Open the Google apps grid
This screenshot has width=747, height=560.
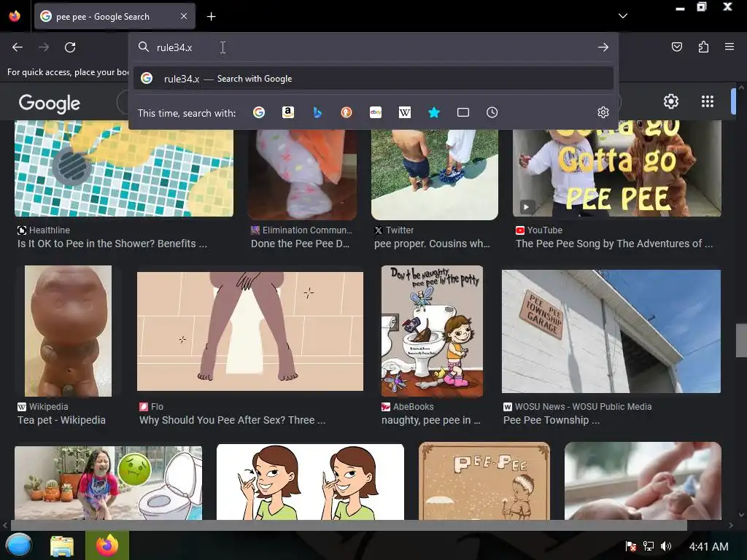[x=708, y=101]
